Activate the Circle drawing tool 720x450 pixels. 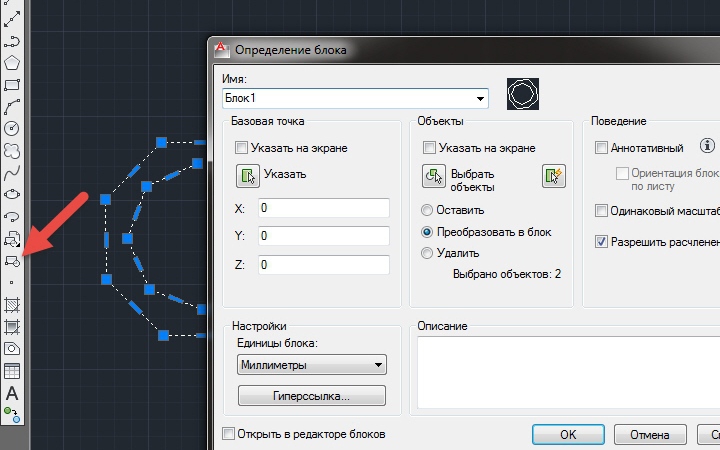click(12, 129)
